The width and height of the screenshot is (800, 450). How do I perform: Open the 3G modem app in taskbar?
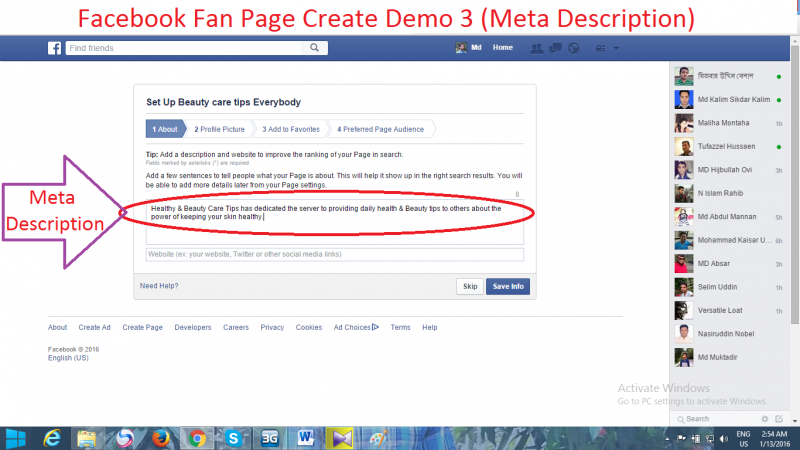tap(269, 438)
